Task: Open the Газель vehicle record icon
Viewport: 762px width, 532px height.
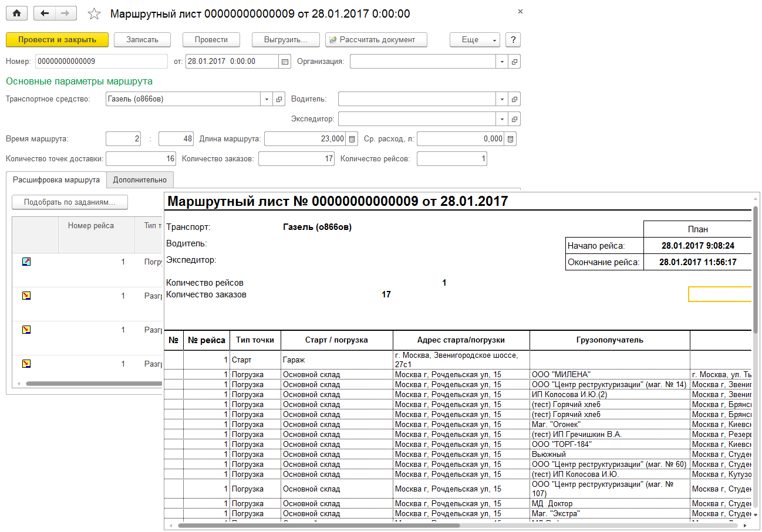Action: [279, 99]
